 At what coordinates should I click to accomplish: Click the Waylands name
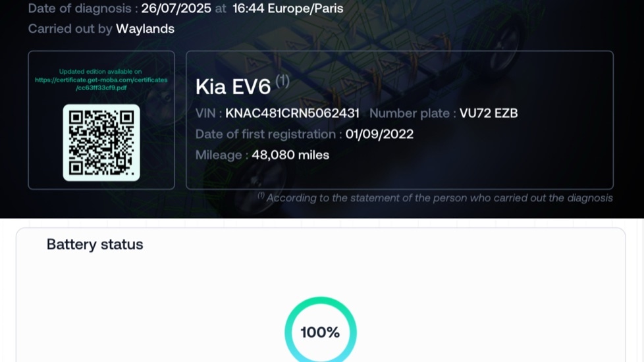tap(145, 29)
